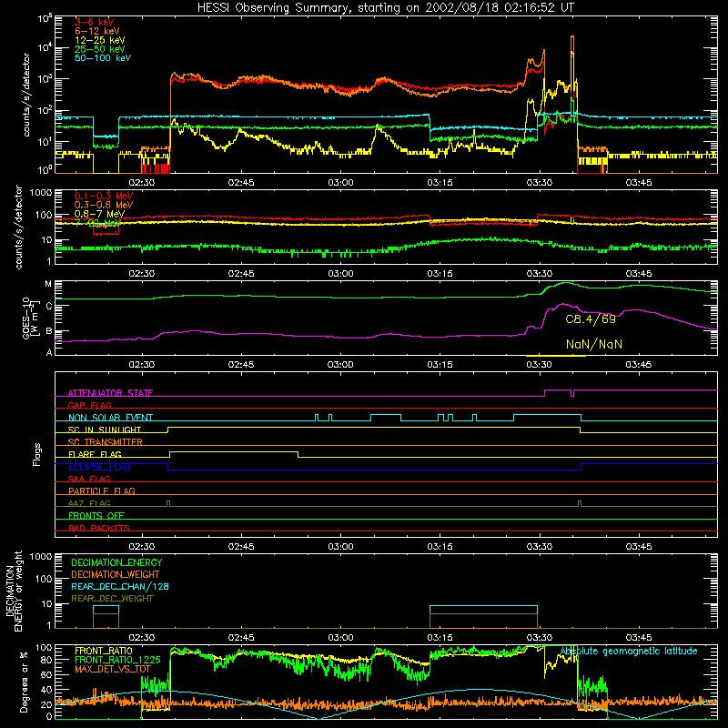Click the "0.8-7 MeV" legend label
The height and width of the screenshot is (728, 728).
coord(99,214)
